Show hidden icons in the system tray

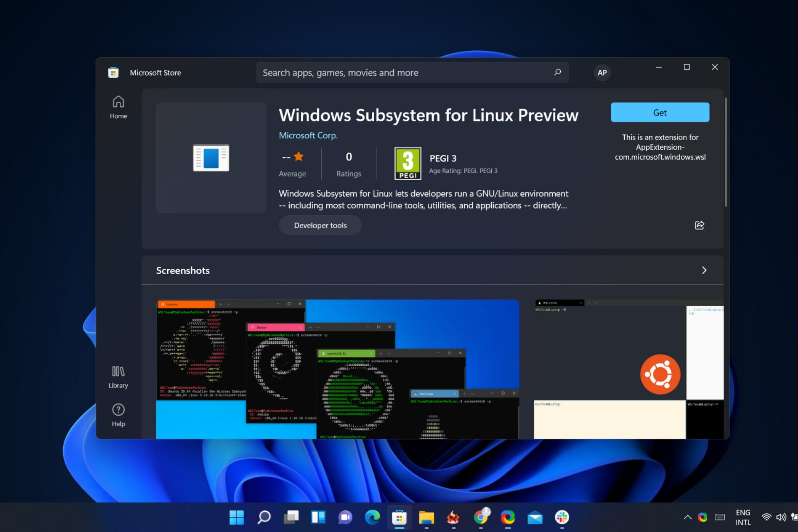(x=687, y=517)
